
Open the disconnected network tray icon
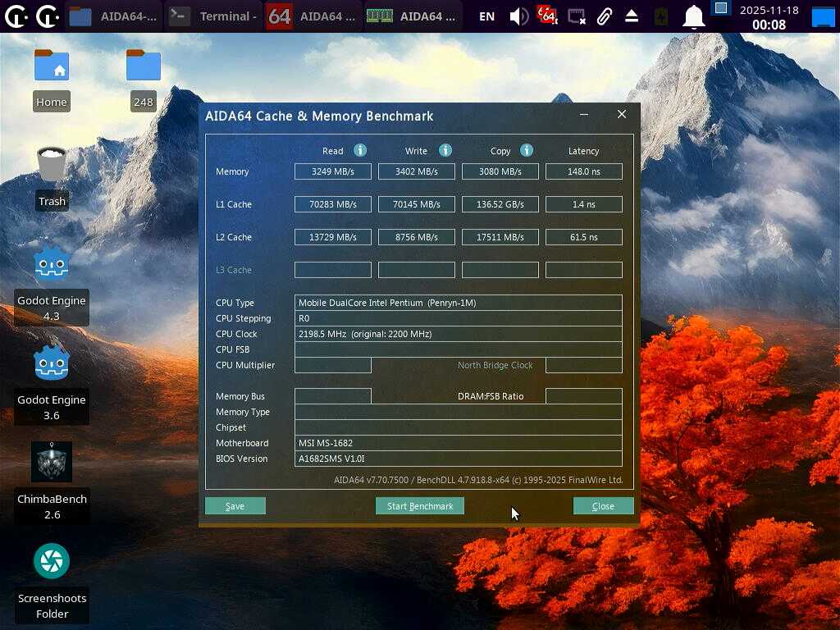tap(577, 16)
